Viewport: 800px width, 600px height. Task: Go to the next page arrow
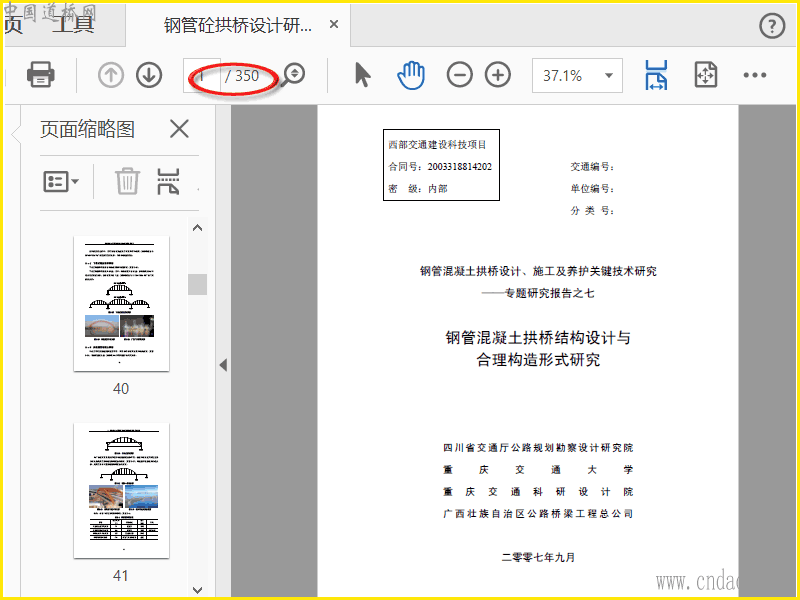point(149,75)
